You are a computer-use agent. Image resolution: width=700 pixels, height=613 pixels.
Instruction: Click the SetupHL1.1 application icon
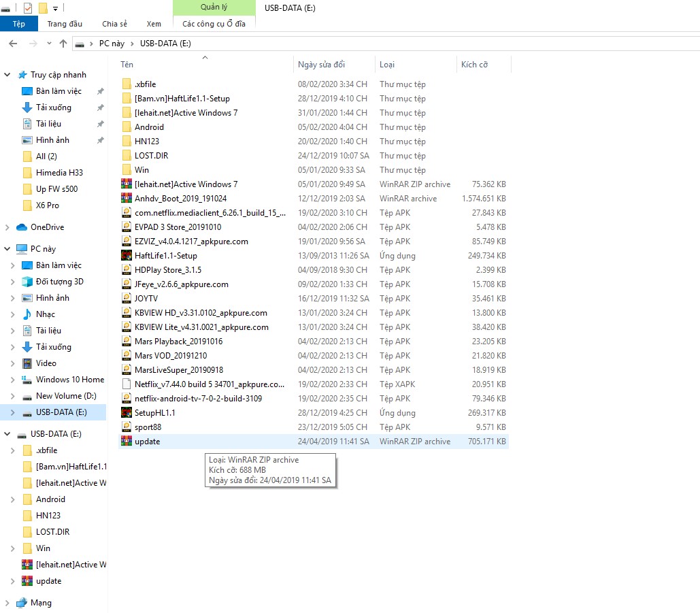127,412
